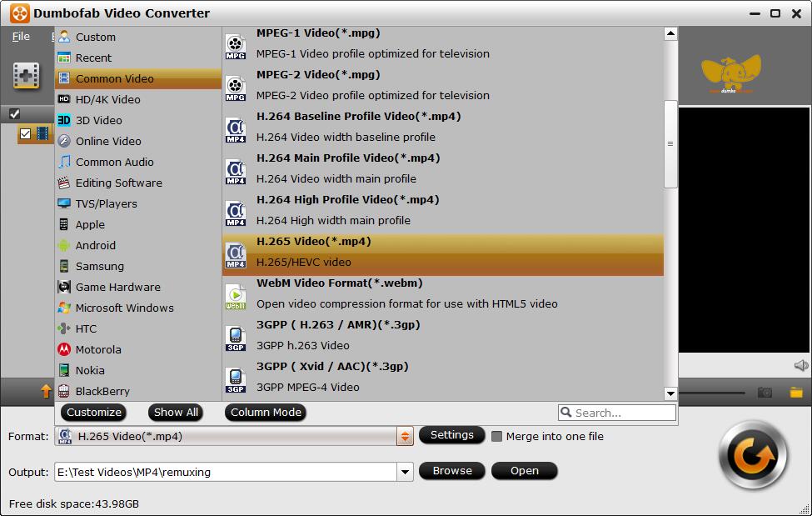Click the Output path text field

(x=226, y=472)
